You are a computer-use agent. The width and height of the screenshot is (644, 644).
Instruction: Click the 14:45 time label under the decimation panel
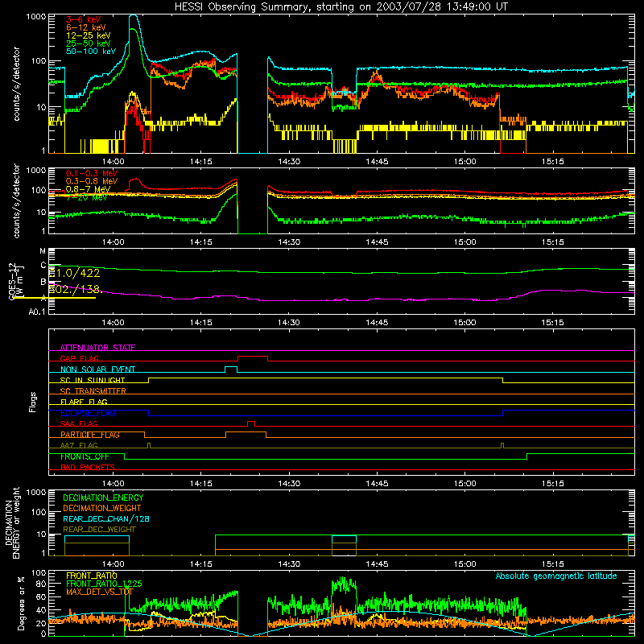[x=377, y=564]
